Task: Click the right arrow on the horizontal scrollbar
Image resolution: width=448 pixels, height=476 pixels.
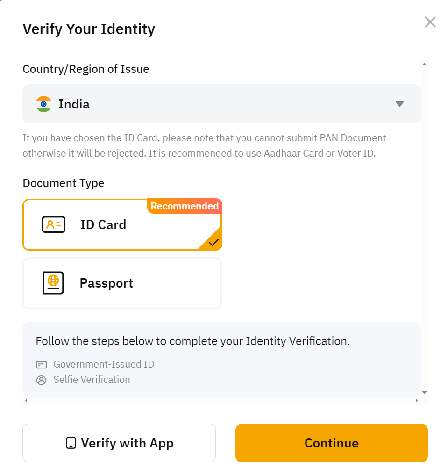Action: coord(416,400)
